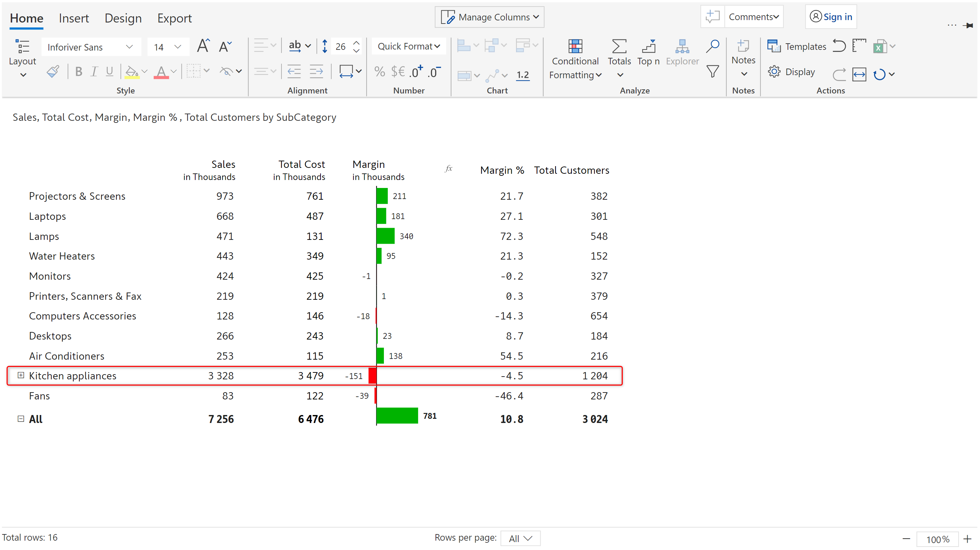Click the Export to Excel icon
This screenshot has width=980, height=550.
coord(880,47)
